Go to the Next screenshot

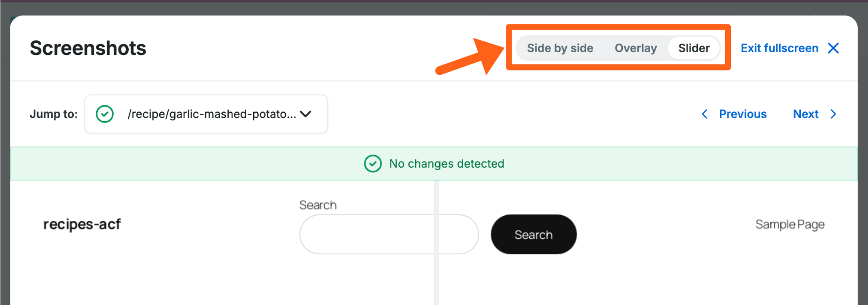tap(806, 114)
